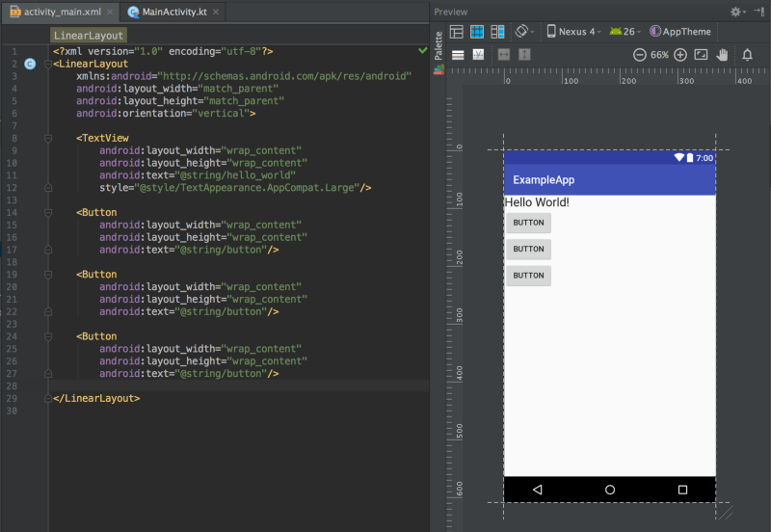The height and width of the screenshot is (532, 771).
Task: Zoom in the layout preview
Action: click(x=680, y=55)
